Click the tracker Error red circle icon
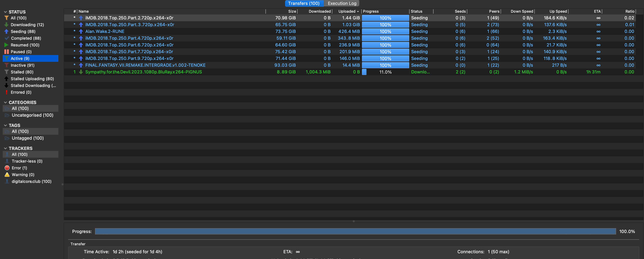Screen dimensions: 644x259 coord(7,168)
